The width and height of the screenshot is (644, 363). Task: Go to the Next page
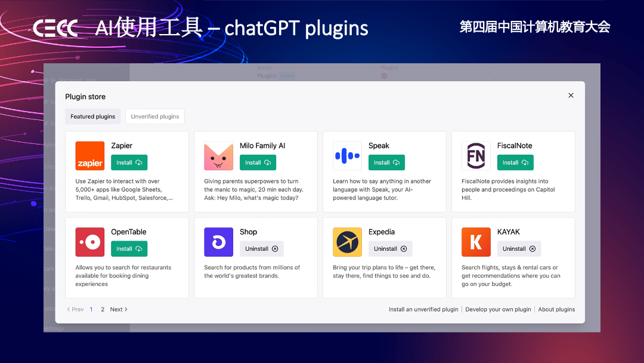coord(119,309)
